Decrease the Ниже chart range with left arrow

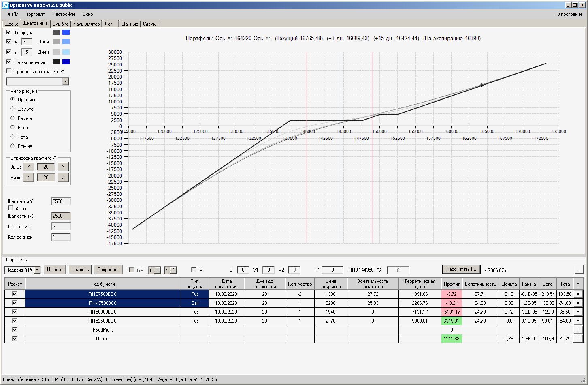tap(28, 178)
